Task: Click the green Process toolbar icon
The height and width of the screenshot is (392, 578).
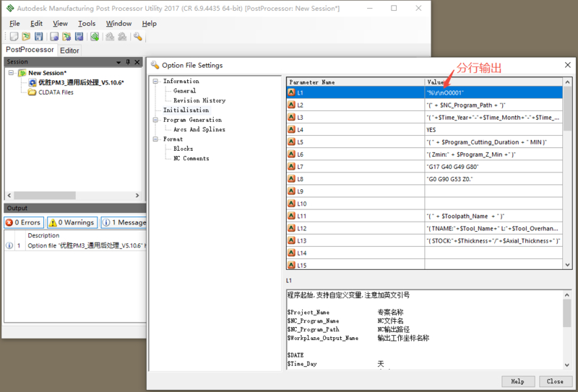Action: [95, 37]
